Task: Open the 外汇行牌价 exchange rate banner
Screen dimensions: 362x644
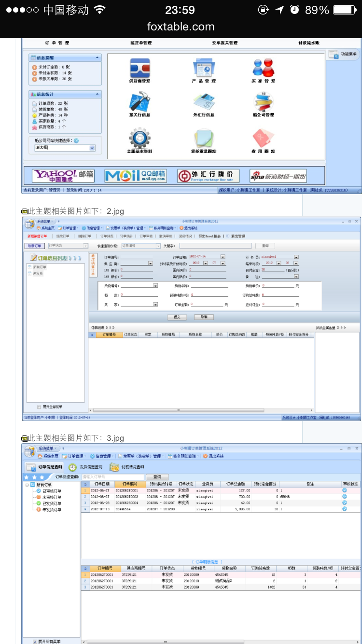Action: click(x=208, y=176)
